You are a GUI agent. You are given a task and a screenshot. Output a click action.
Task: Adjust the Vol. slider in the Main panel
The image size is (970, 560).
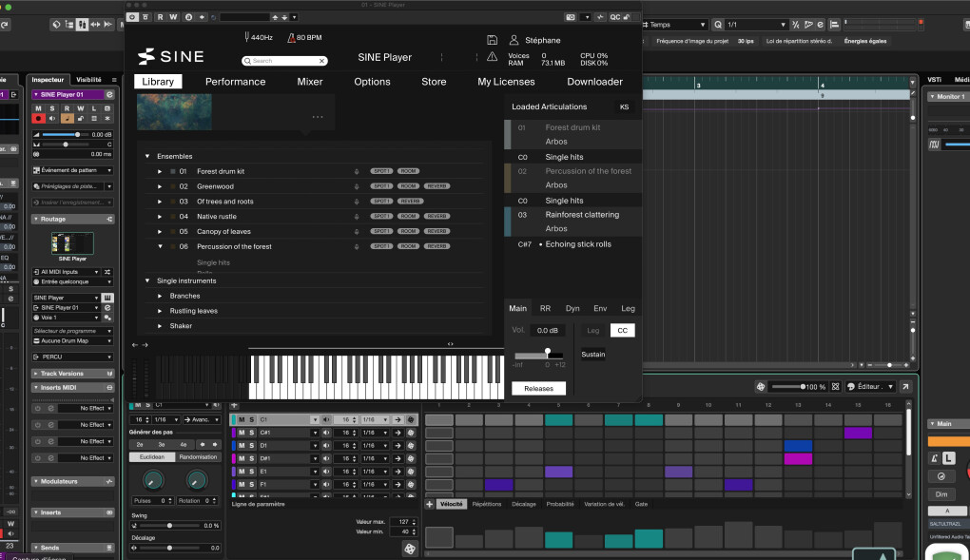click(x=547, y=354)
